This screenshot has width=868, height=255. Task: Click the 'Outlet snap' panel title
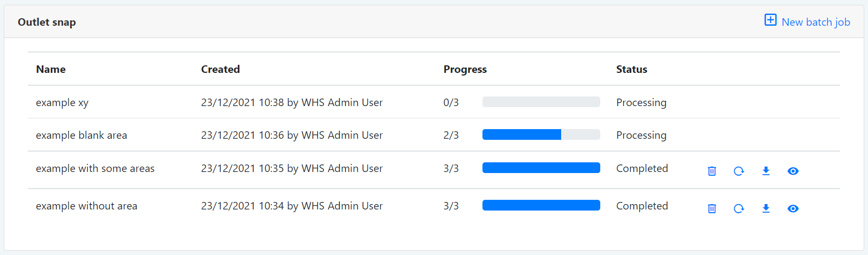tap(47, 22)
